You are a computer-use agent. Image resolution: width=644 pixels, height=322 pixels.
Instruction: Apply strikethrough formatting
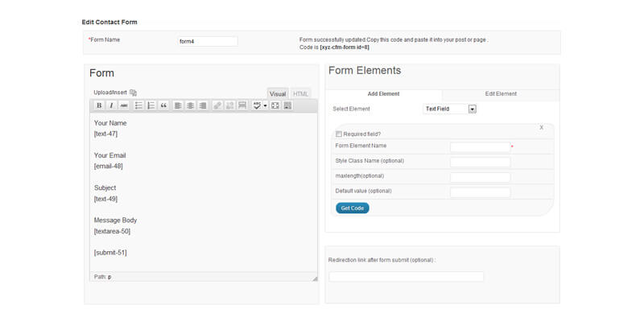[123, 105]
